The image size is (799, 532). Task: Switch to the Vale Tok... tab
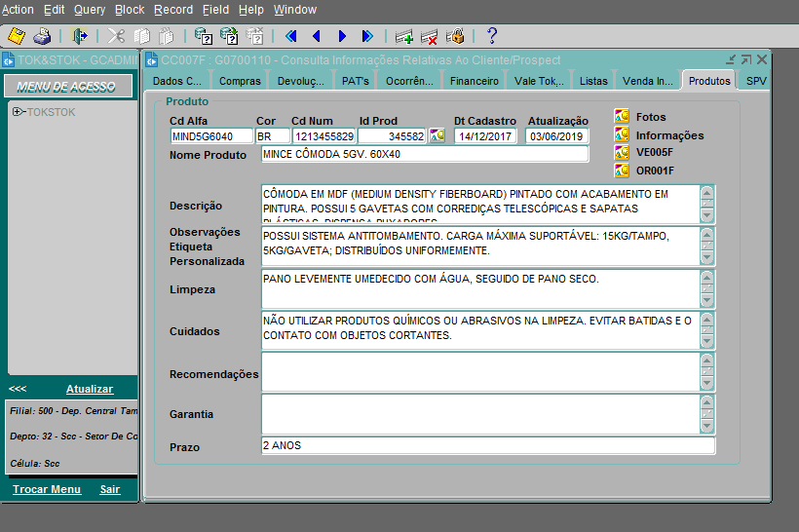click(x=539, y=81)
